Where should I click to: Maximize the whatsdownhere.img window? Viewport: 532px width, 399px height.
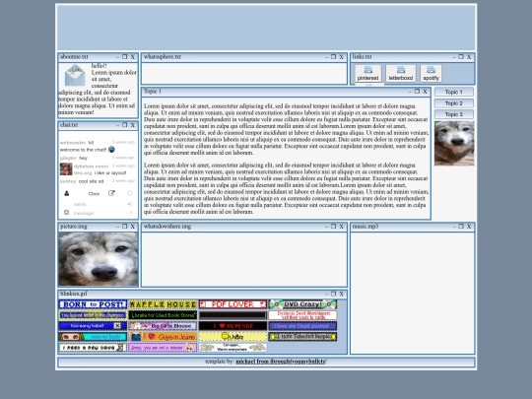click(333, 227)
